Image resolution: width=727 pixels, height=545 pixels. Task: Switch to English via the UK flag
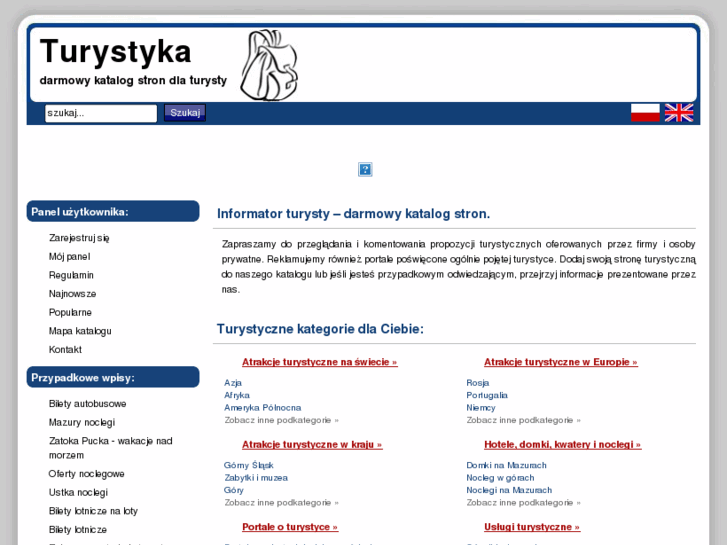(679, 113)
